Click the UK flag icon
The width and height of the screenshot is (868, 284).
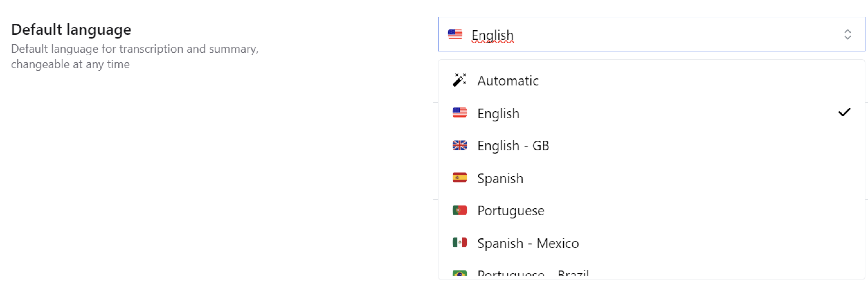pyautogui.click(x=459, y=145)
